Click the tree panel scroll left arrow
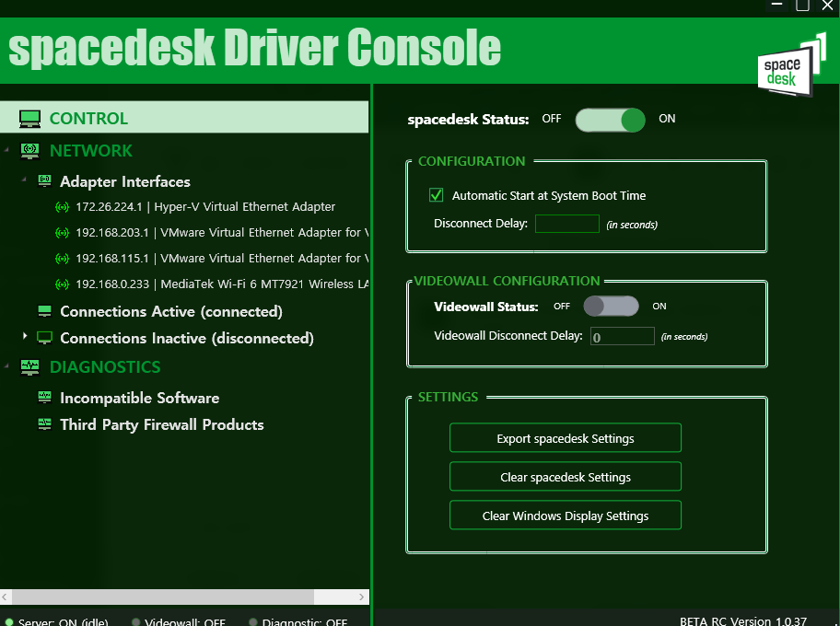 click(x=5, y=597)
